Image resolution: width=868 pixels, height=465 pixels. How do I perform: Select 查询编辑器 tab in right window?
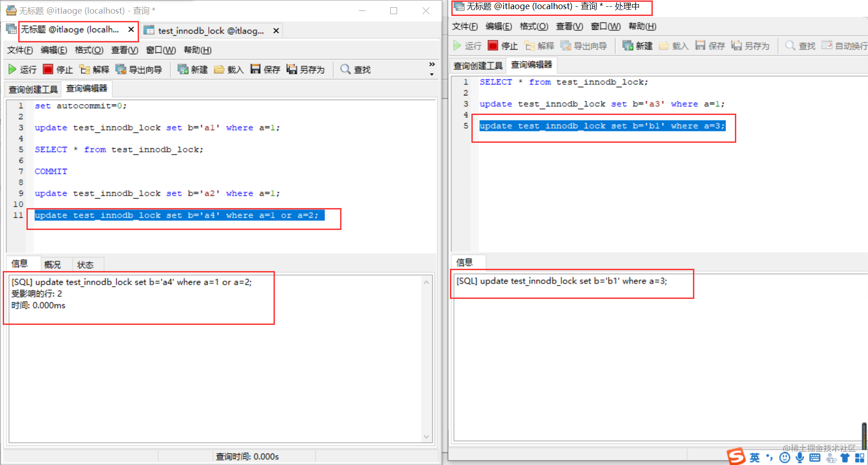(532, 64)
